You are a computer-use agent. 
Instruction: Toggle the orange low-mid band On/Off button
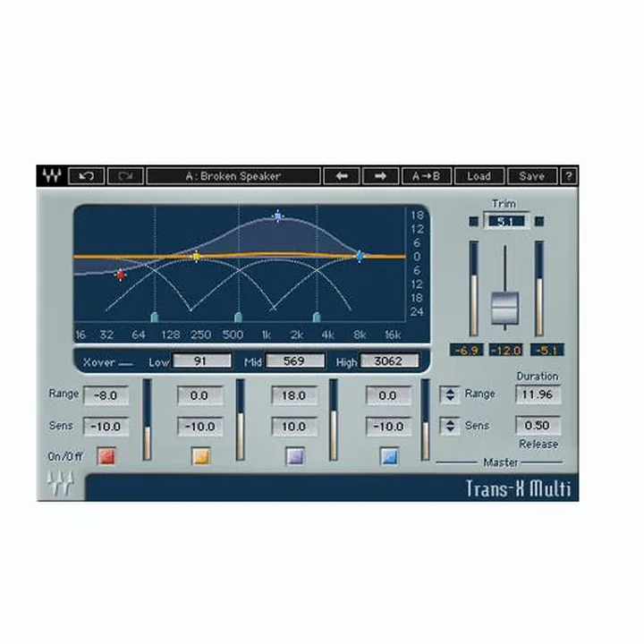(x=201, y=456)
